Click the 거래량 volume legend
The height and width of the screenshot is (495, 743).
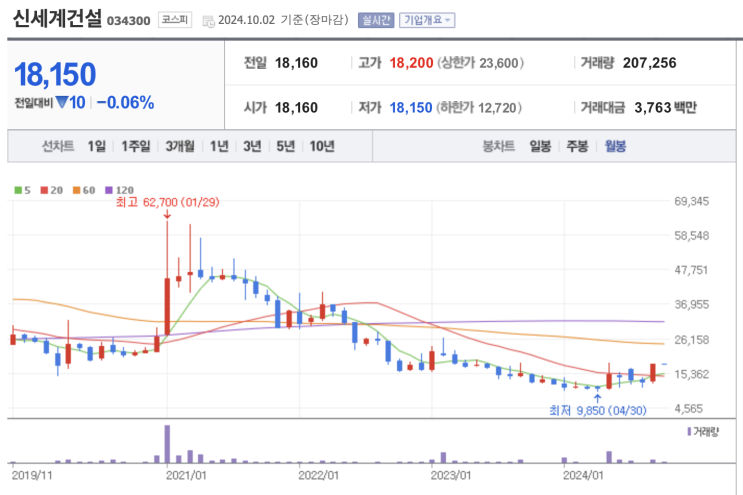pos(703,432)
